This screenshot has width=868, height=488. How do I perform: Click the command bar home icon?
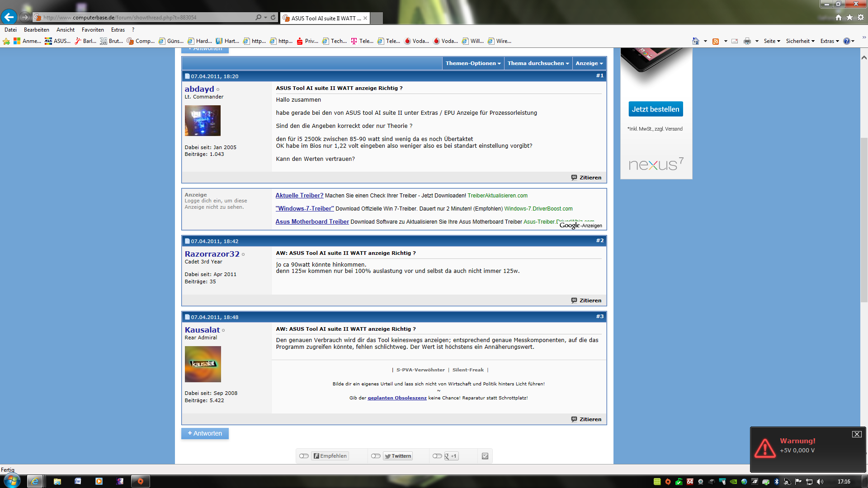(696, 41)
